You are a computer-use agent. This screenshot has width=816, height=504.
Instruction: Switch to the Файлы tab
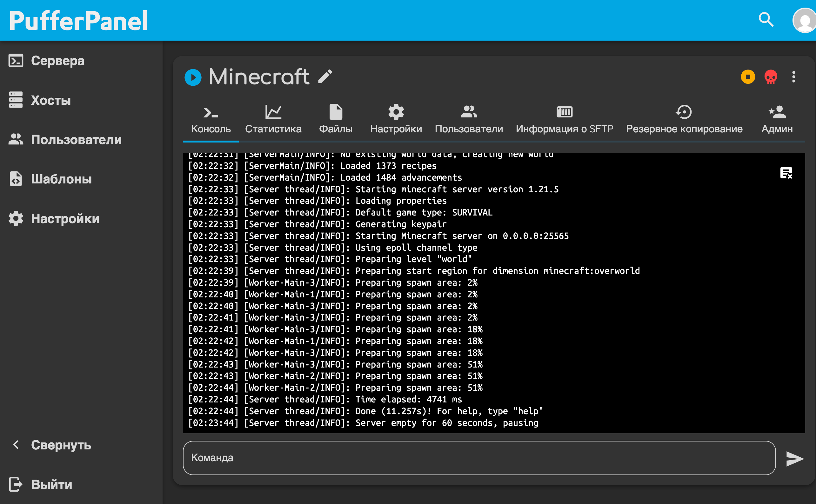pos(336,120)
